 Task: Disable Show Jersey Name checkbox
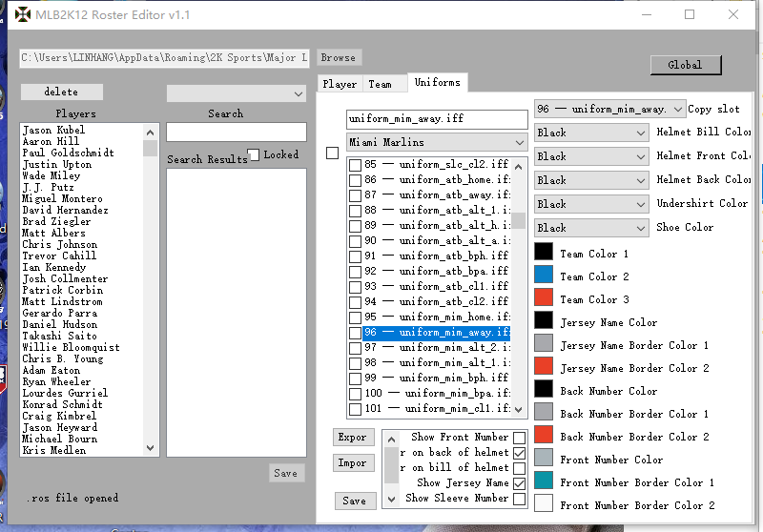tap(519, 483)
